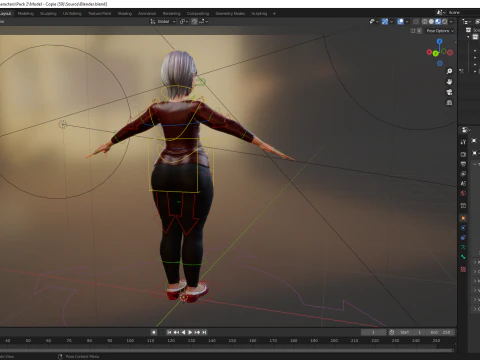Add a new workspace with plus button

click(274, 14)
